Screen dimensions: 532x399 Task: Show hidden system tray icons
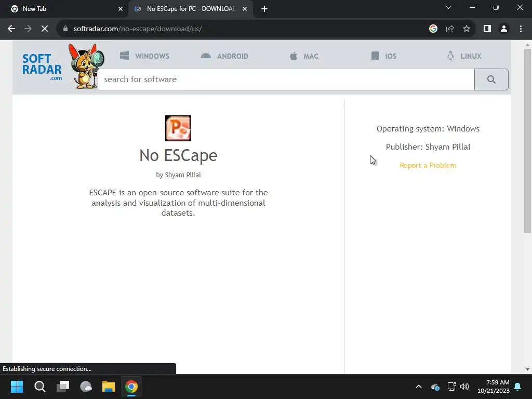click(419, 387)
